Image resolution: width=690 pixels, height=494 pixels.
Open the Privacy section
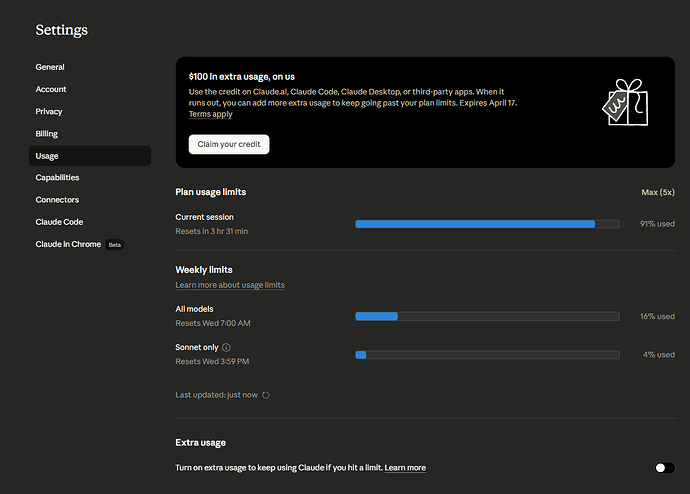[49, 112]
